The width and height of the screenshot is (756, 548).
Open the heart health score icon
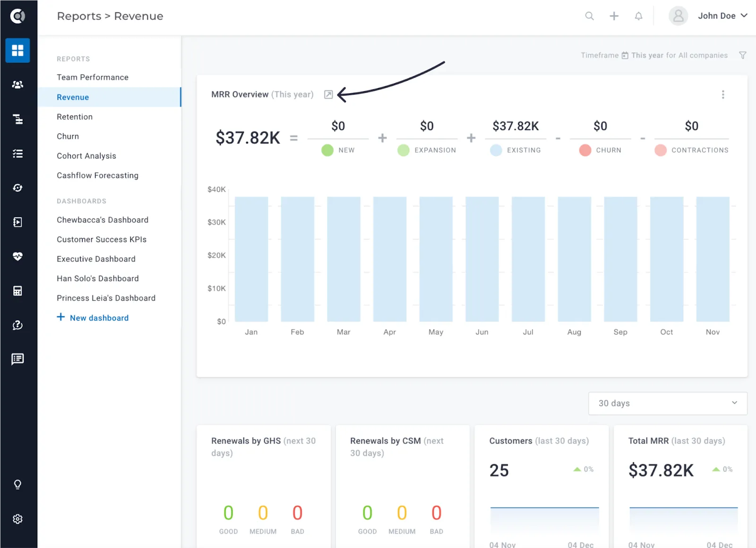17,256
